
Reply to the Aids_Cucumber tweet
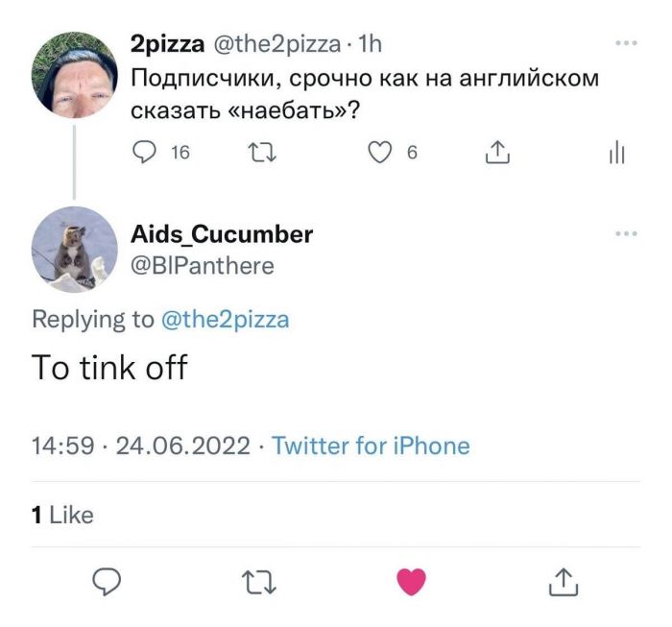107,580
